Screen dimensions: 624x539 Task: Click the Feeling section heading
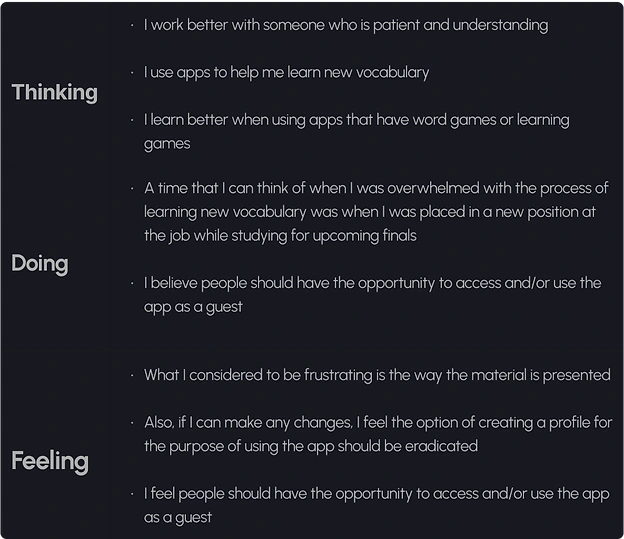coord(50,461)
